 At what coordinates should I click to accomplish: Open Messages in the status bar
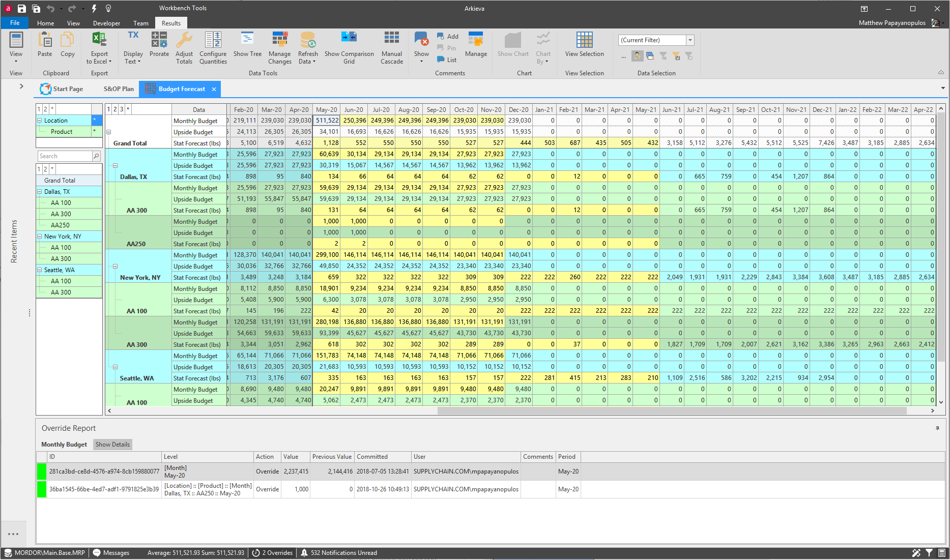111,553
